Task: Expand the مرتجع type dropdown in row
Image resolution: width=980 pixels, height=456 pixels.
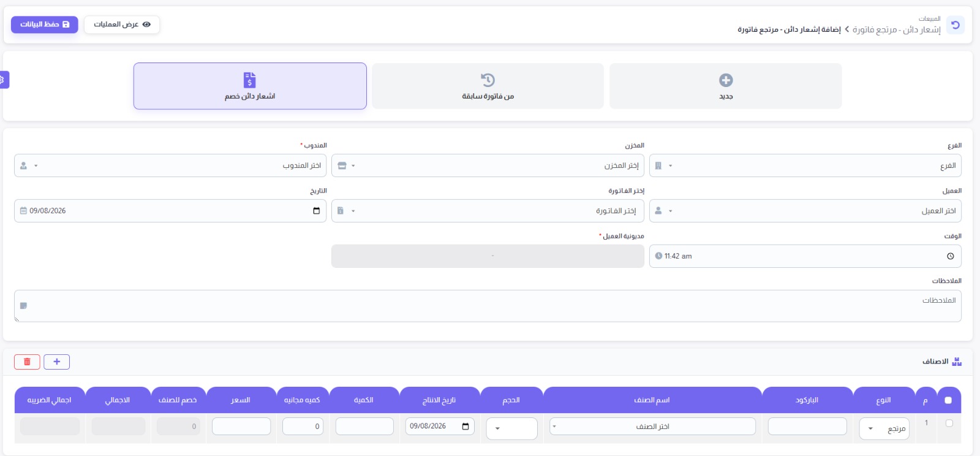Action: [884, 428]
